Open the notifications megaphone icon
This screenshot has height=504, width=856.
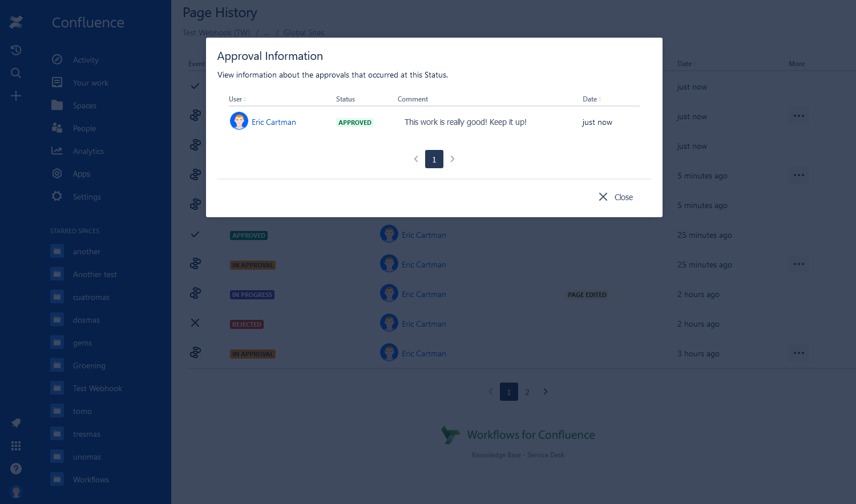coord(16,423)
